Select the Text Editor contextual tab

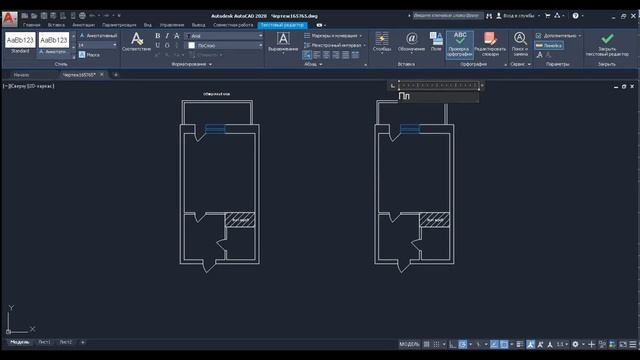[282, 25]
